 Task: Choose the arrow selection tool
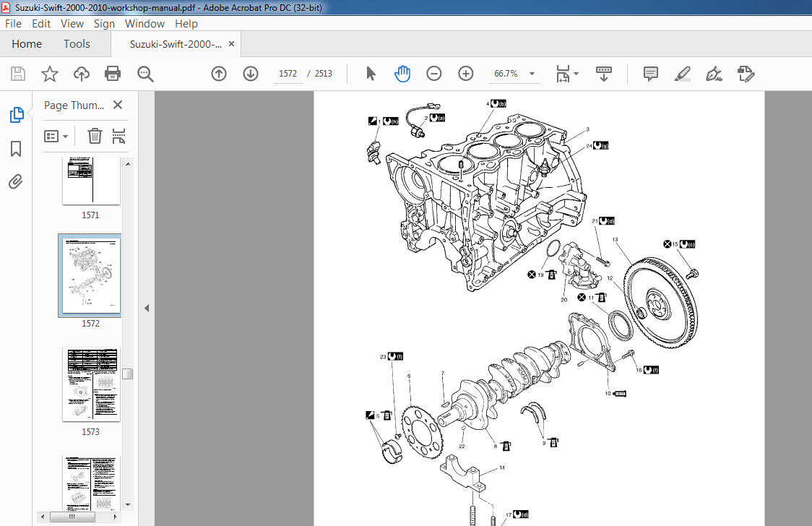click(x=371, y=74)
